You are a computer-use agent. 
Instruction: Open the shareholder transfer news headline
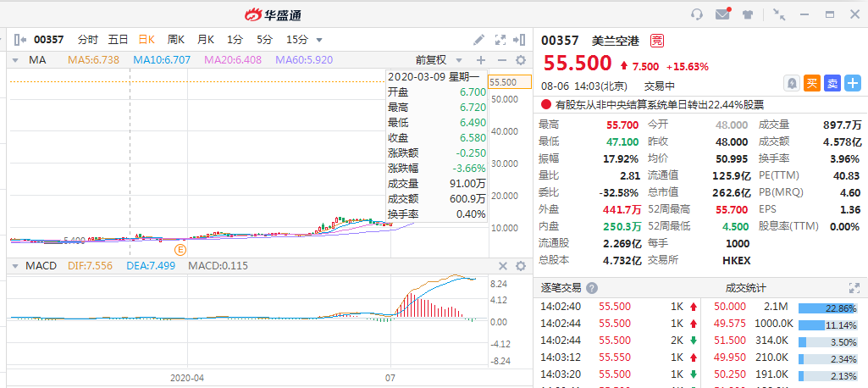660,104
